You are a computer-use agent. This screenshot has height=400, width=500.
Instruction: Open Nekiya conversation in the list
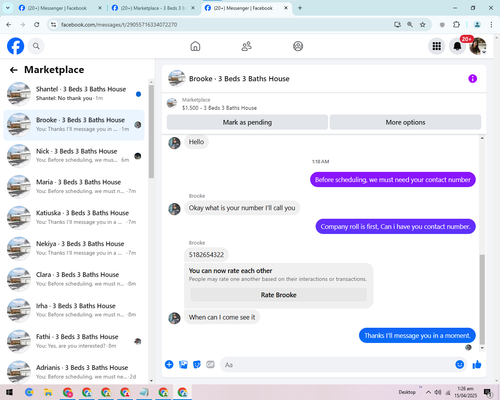pos(74,248)
